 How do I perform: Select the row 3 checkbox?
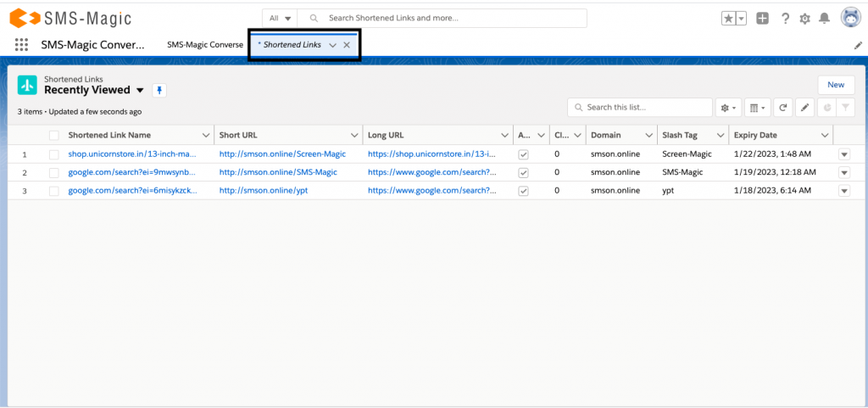53,191
